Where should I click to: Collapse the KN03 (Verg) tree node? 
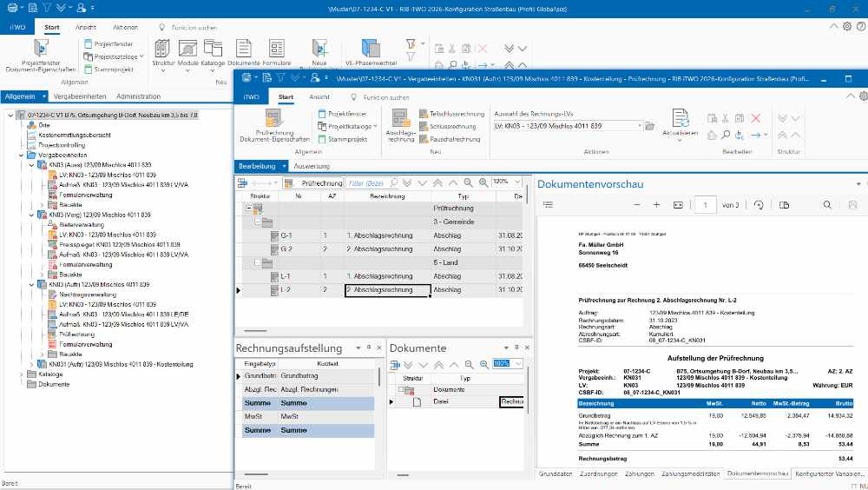pyautogui.click(x=31, y=215)
